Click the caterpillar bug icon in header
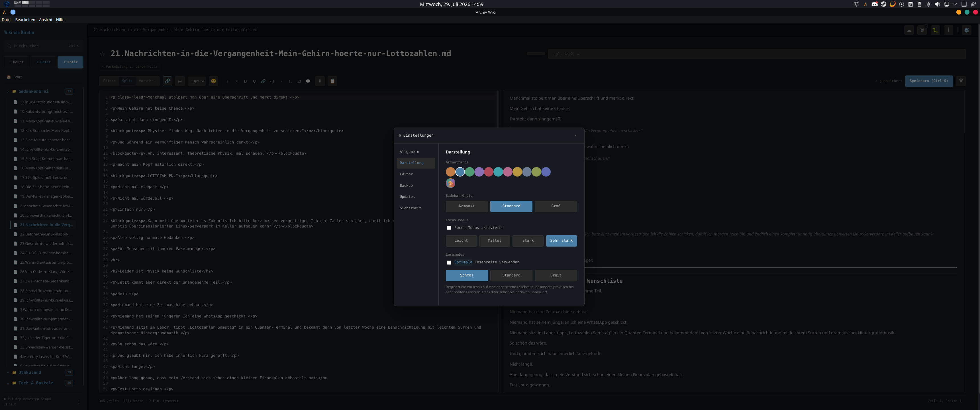 tap(935, 30)
